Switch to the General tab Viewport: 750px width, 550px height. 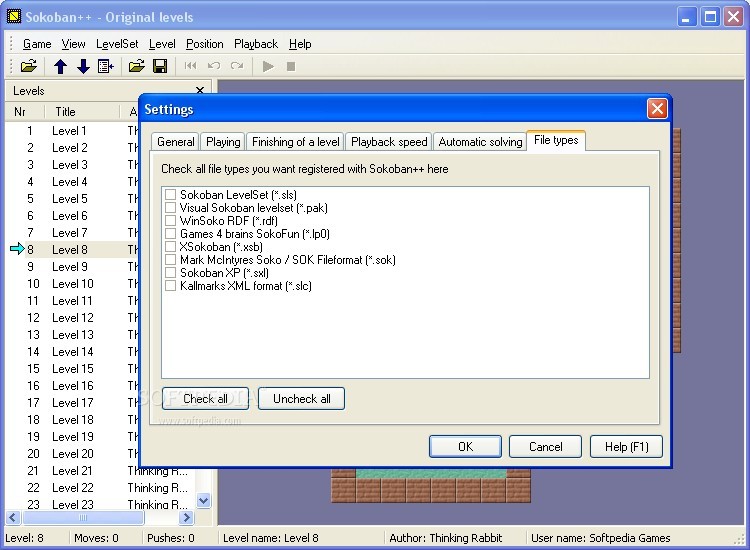pyautogui.click(x=176, y=142)
